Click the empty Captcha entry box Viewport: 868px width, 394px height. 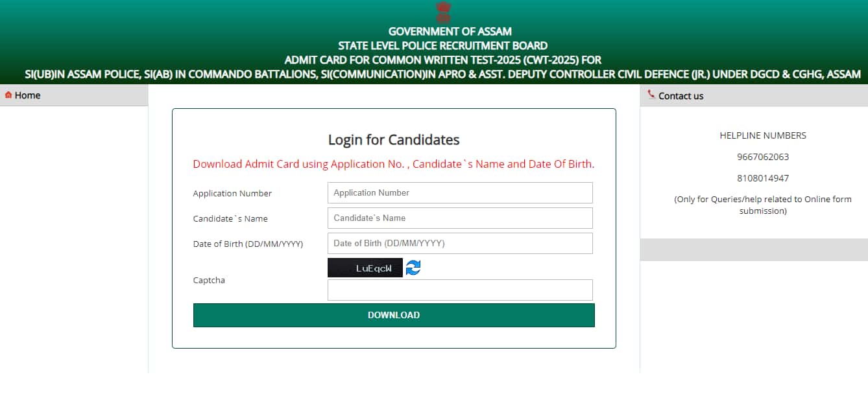[x=460, y=290]
